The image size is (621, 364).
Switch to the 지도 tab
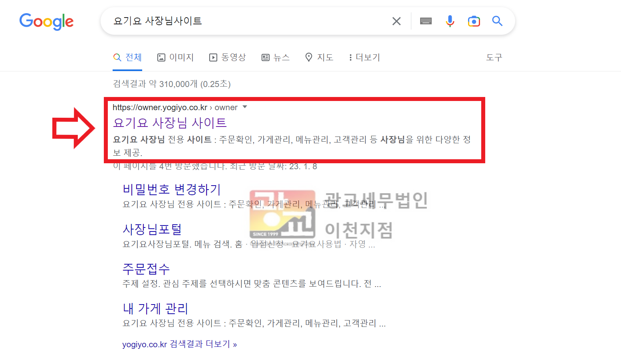tap(319, 57)
